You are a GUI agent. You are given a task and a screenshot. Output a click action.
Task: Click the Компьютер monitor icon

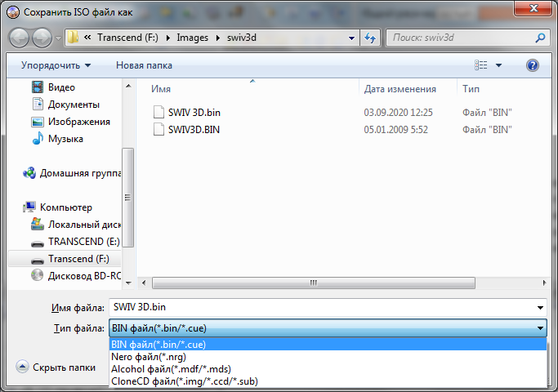point(29,207)
